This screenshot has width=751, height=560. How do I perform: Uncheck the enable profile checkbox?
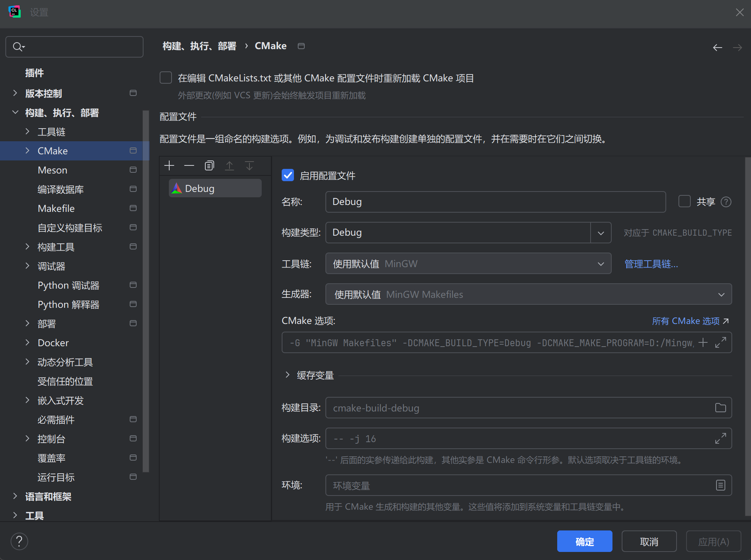pyautogui.click(x=288, y=175)
